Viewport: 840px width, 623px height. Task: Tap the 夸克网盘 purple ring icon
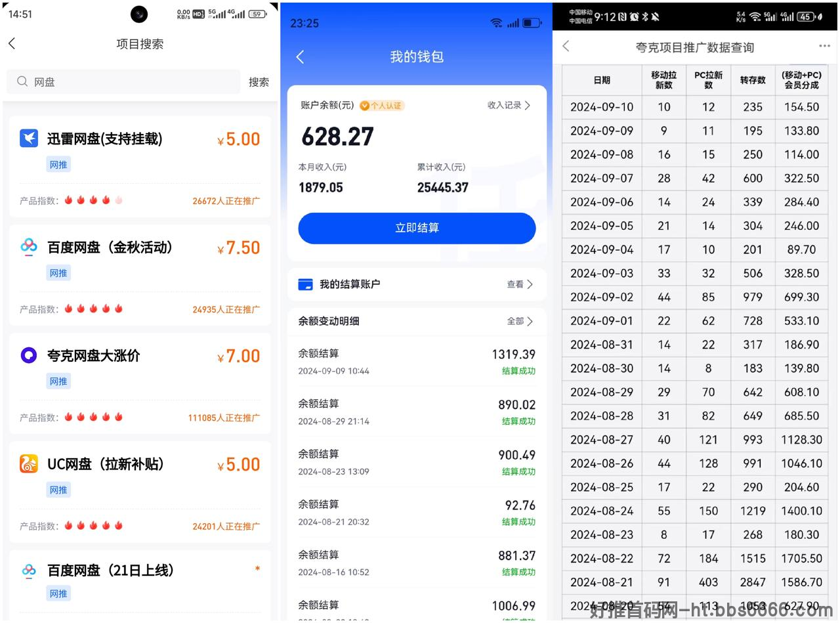[x=29, y=355]
